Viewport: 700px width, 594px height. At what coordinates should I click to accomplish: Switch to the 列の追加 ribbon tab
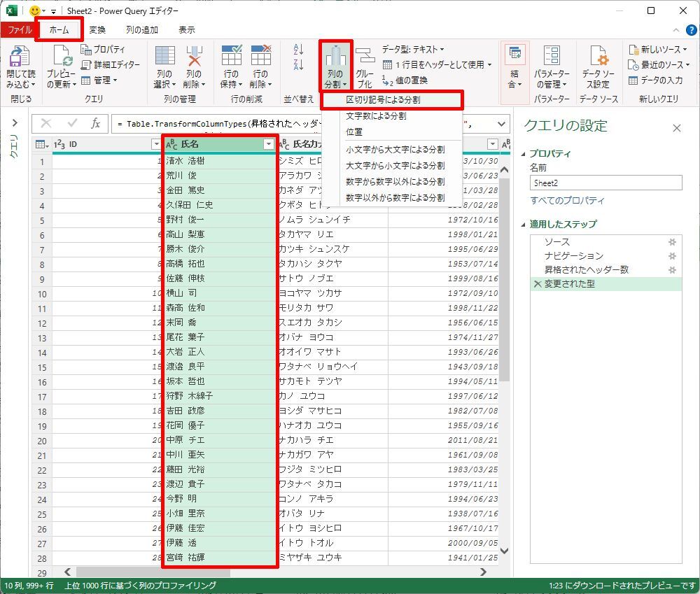click(141, 30)
